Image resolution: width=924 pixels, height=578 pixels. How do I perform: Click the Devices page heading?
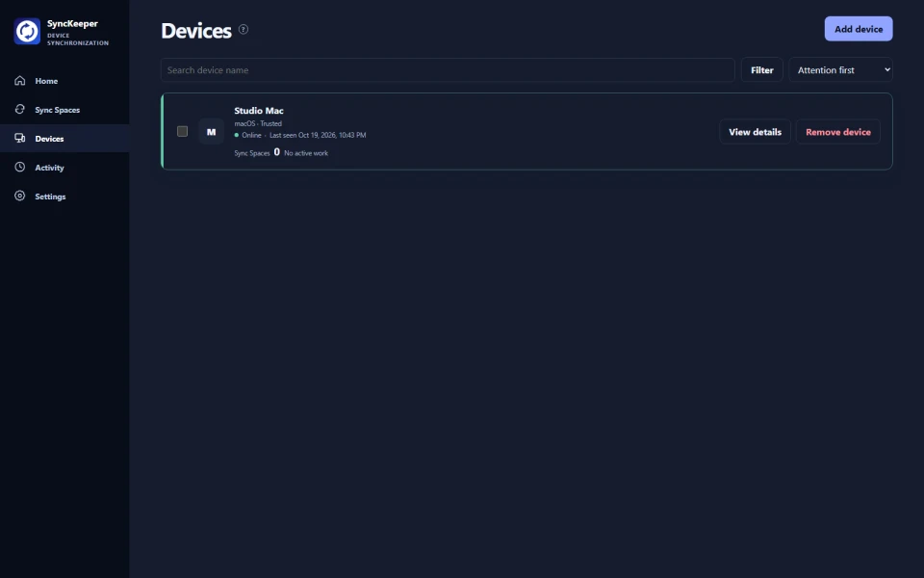click(x=196, y=31)
